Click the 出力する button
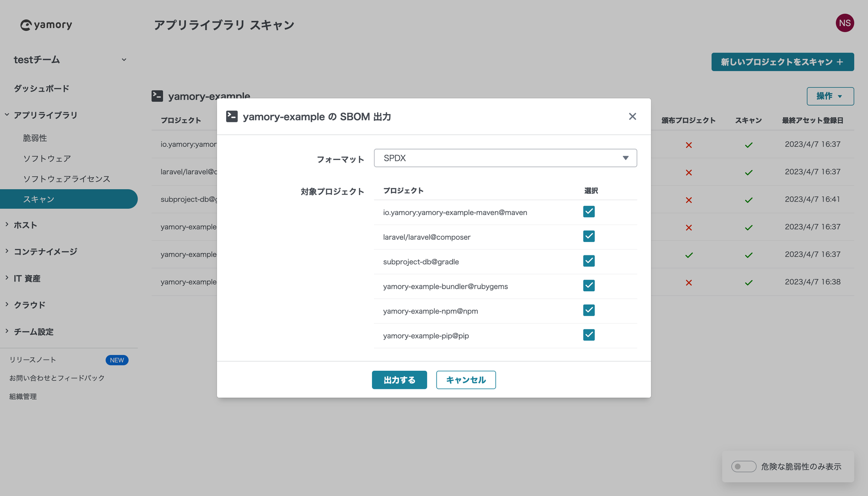 point(399,380)
